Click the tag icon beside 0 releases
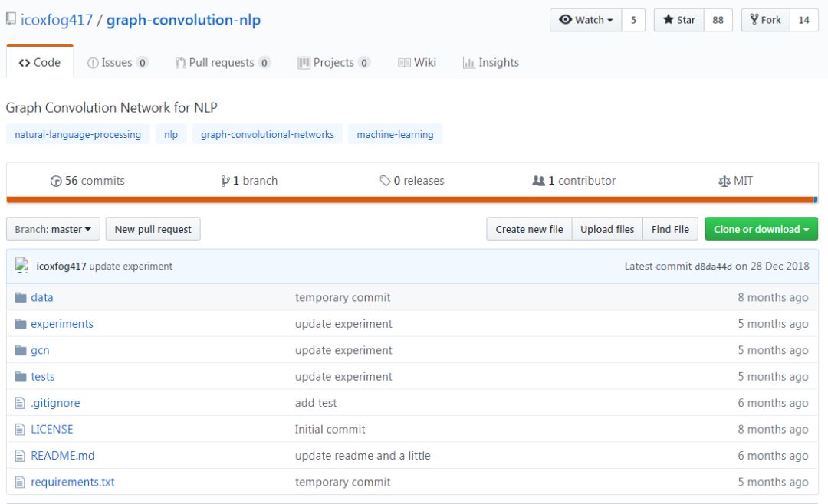Image resolution: width=828 pixels, height=504 pixels. pyautogui.click(x=385, y=181)
